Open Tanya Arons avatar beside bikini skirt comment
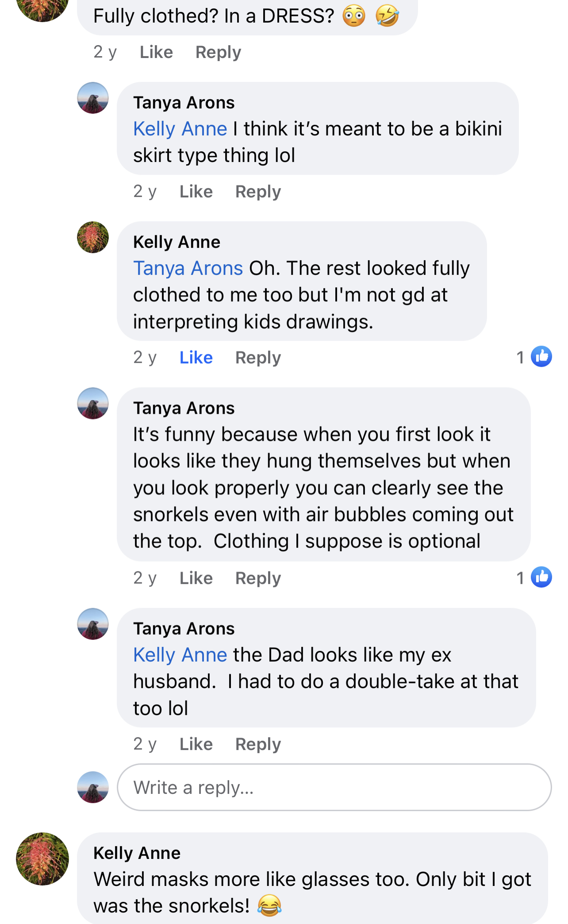 click(93, 98)
